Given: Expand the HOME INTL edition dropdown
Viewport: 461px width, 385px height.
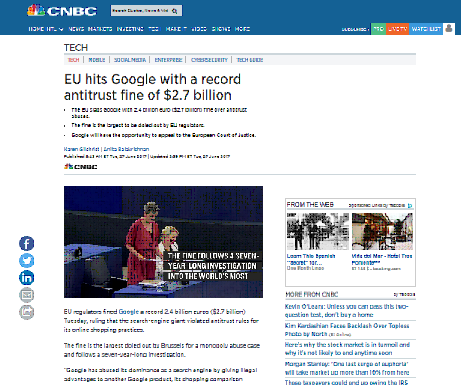Looking at the screenshot, I should [x=46, y=29].
